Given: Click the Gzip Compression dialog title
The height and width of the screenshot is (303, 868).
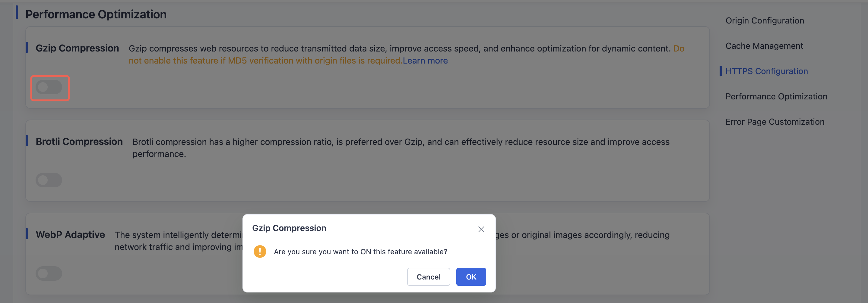Looking at the screenshot, I should tap(289, 228).
